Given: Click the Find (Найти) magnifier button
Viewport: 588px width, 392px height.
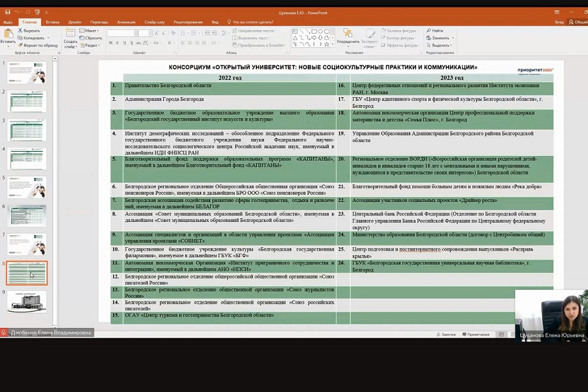Looking at the screenshot, I should pyautogui.click(x=435, y=31).
